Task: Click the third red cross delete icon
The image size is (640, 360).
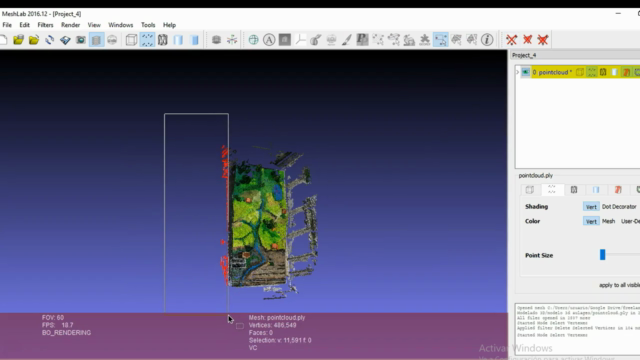Action: [543, 40]
